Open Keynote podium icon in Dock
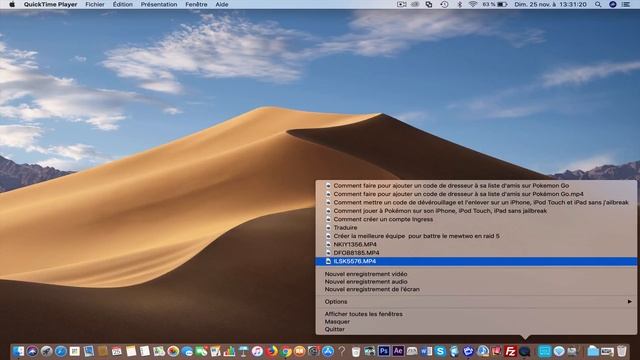 tap(243, 351)
